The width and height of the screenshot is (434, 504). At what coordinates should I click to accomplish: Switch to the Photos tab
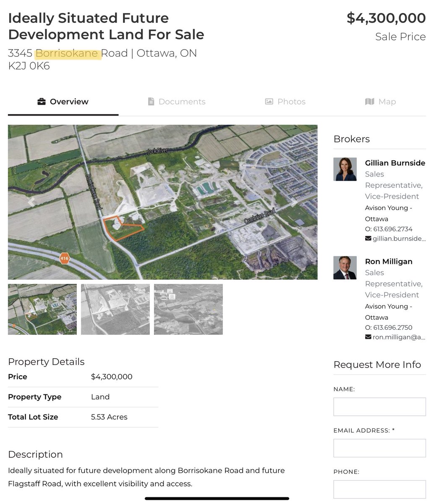point(285,102)
